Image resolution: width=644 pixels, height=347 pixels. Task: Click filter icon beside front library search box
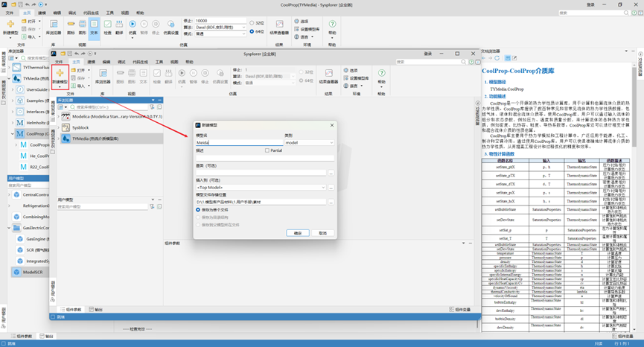click(152, 106)
